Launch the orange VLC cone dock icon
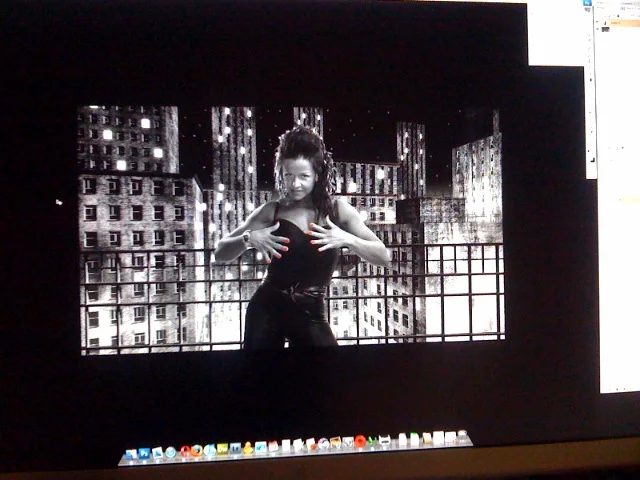The image size is (640, 480). (x=248, y=449)
